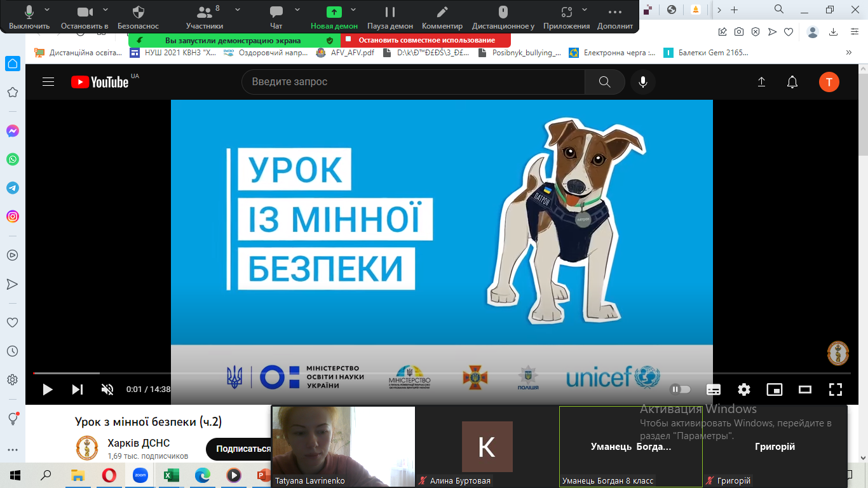Open bookmark AFV_AFV.pdf
The height and width of the screenshot is (488, 868).
[x=346, y=53]
